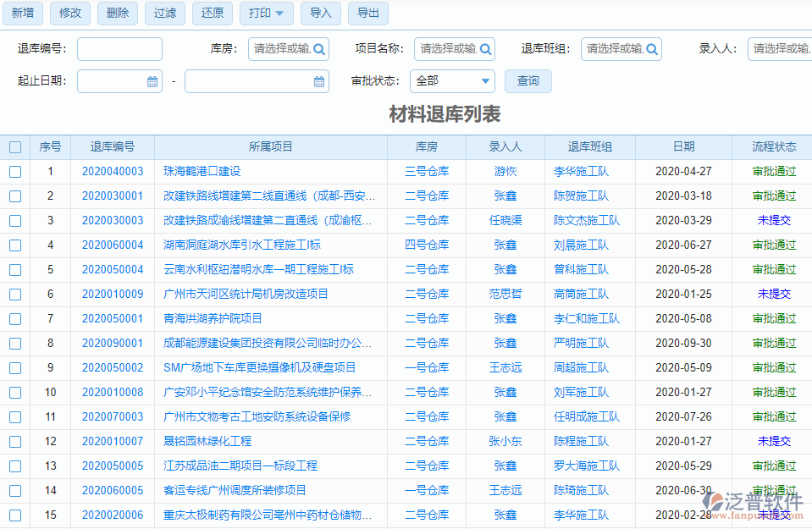Sort by the 日期 column header
Viewport: 812px width, 529px height.
pyautogui.click(x=683, y=147)
